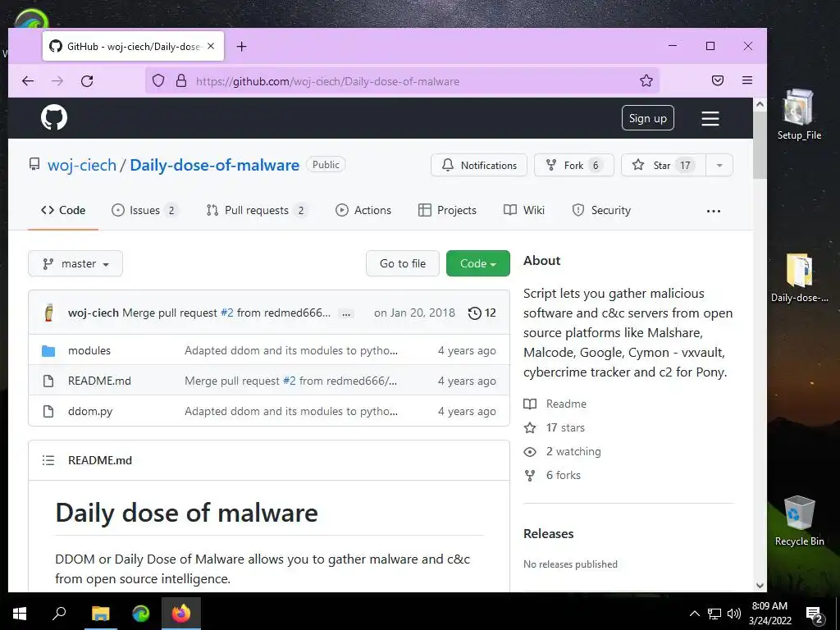Bookmark this page with the star icon
This screenshot has height=630, width=840.
click(x=646, y=81)
